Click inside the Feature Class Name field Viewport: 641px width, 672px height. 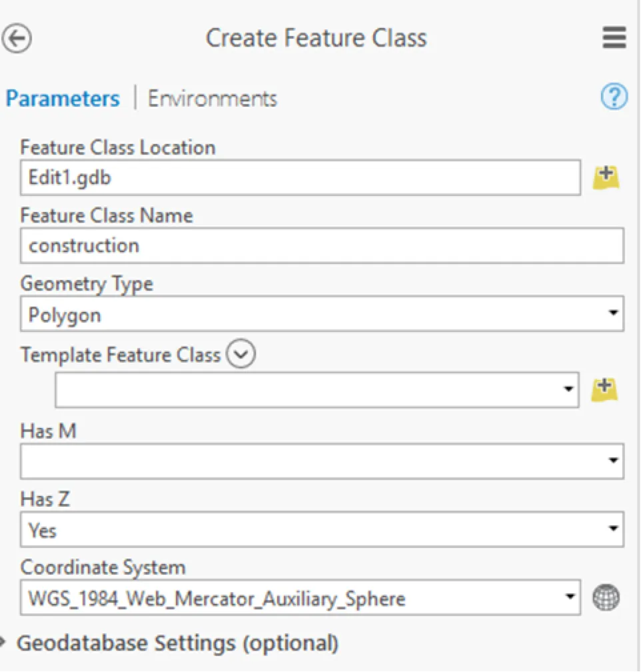(x=267, y=245)
